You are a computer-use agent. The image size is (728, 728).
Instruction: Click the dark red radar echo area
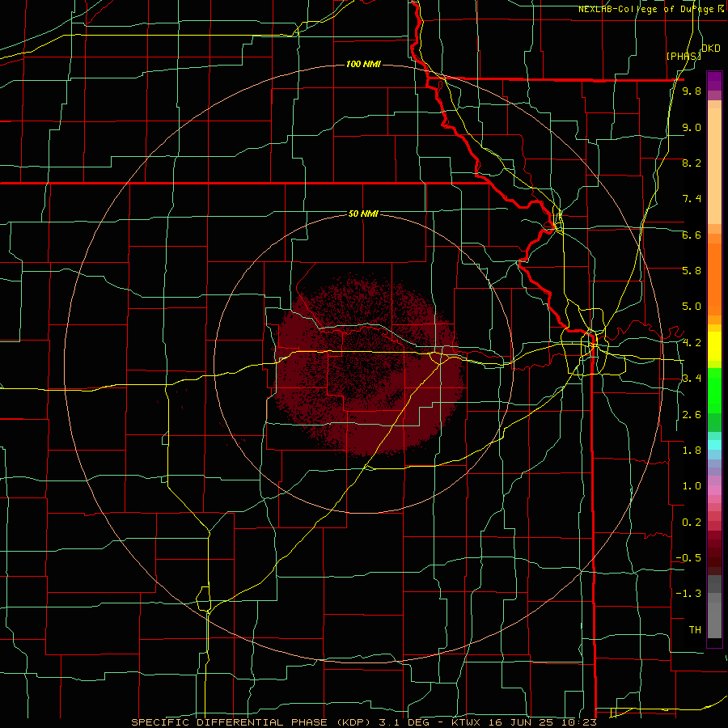pyautogui.click(x=369, y=366)
